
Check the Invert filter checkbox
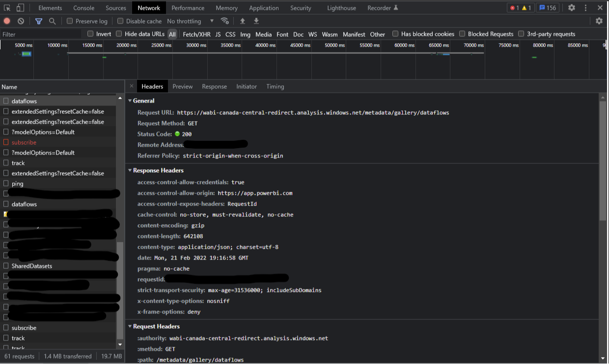pyautogui.click(x=90, y=34)
